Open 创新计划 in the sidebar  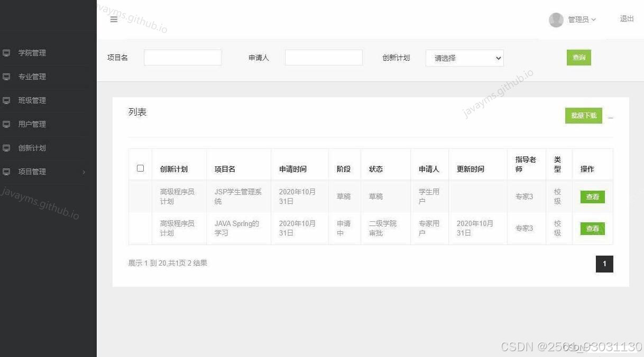pyautogui.click(x=32, y=148)
